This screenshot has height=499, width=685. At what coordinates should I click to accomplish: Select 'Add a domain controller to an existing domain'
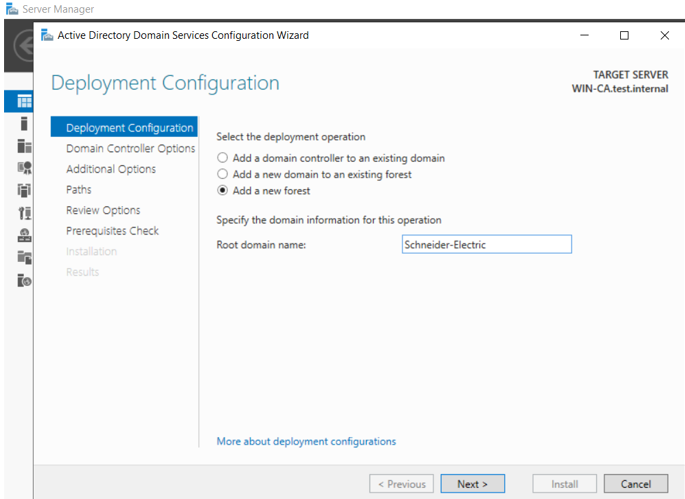coord(222,158)
